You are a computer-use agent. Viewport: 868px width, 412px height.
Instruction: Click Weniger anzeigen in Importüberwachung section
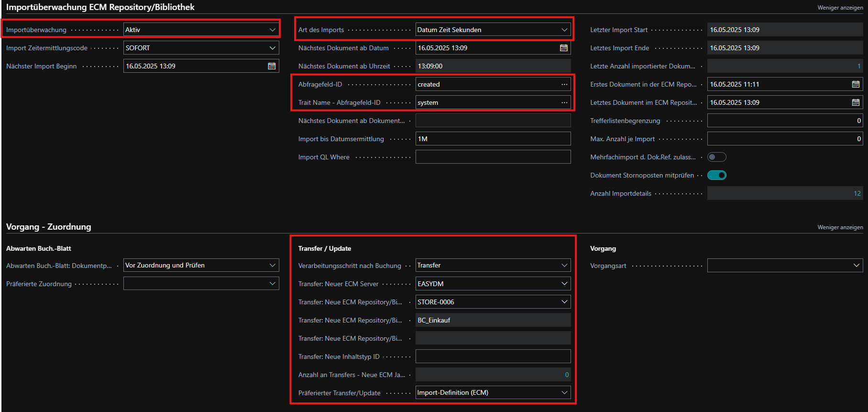840,8
